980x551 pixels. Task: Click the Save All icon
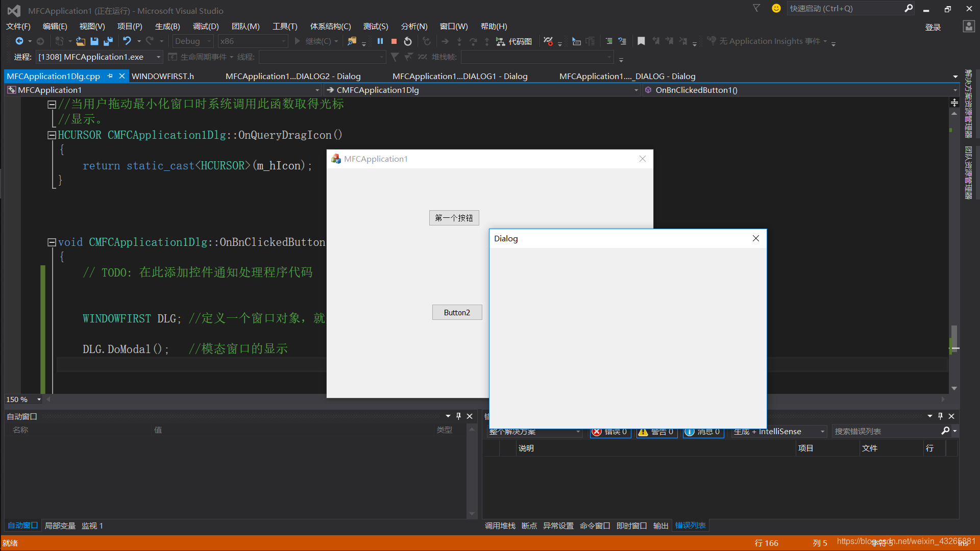click(108, 41)
